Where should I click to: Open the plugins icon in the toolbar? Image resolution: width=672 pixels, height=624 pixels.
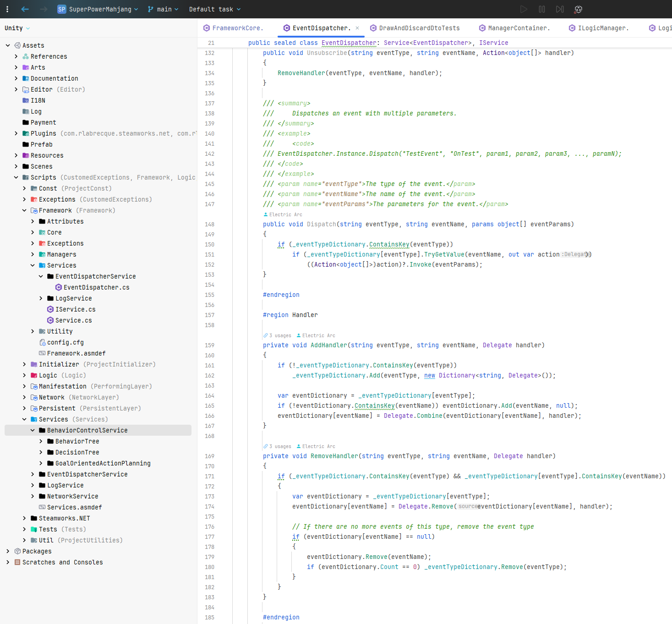click(x=578, y=9)
